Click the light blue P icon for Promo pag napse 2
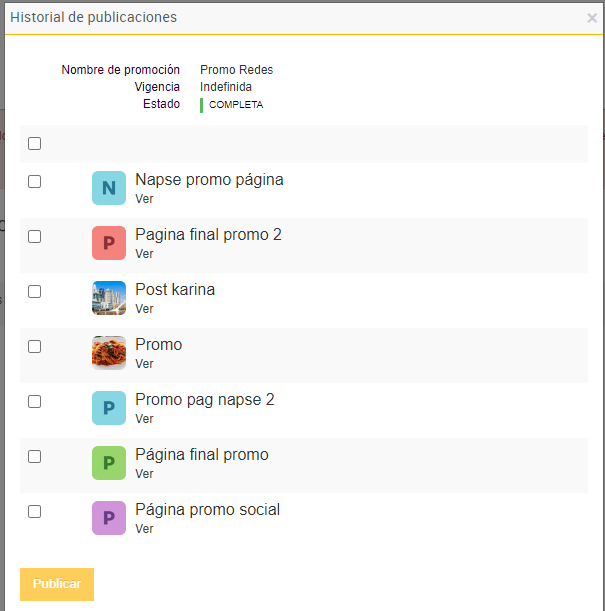Screen dimensions: 605x611 [x=109, y=408]
